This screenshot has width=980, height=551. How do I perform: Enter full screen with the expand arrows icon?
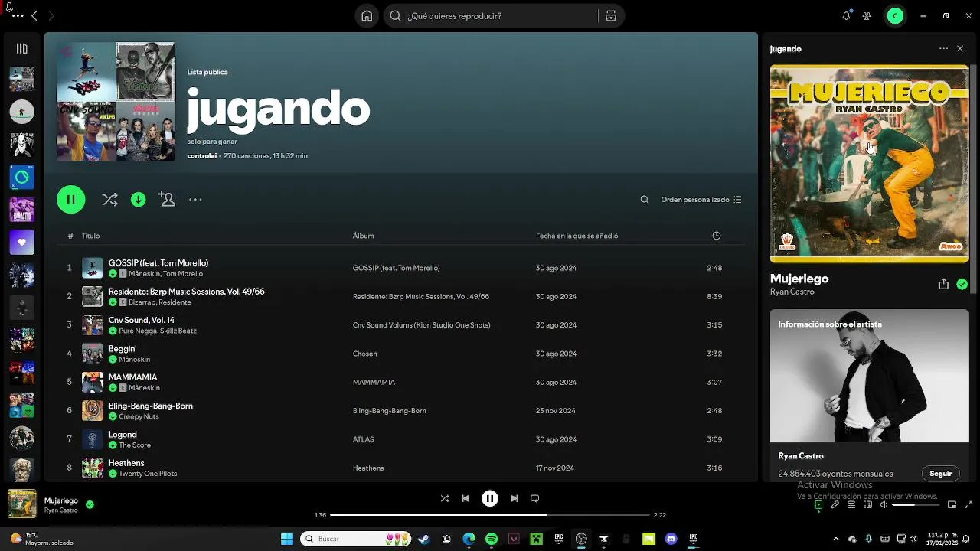coord(969,505)
